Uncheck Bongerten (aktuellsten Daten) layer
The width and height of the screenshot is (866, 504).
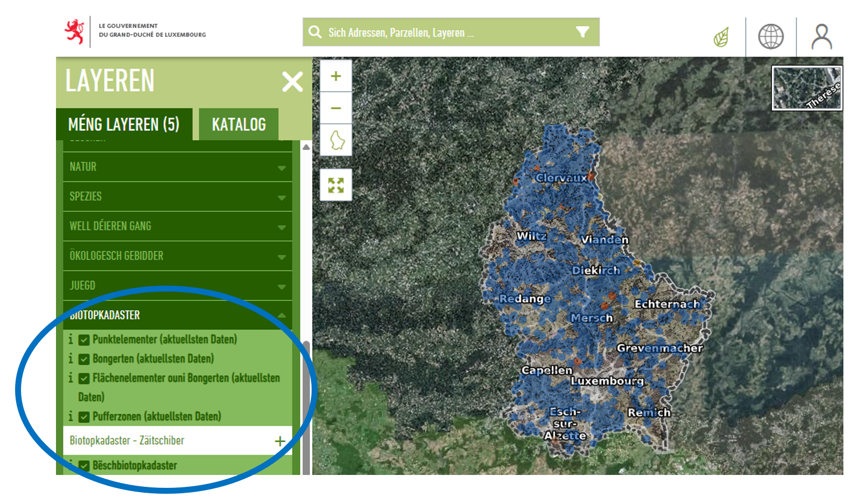[84, 359]
